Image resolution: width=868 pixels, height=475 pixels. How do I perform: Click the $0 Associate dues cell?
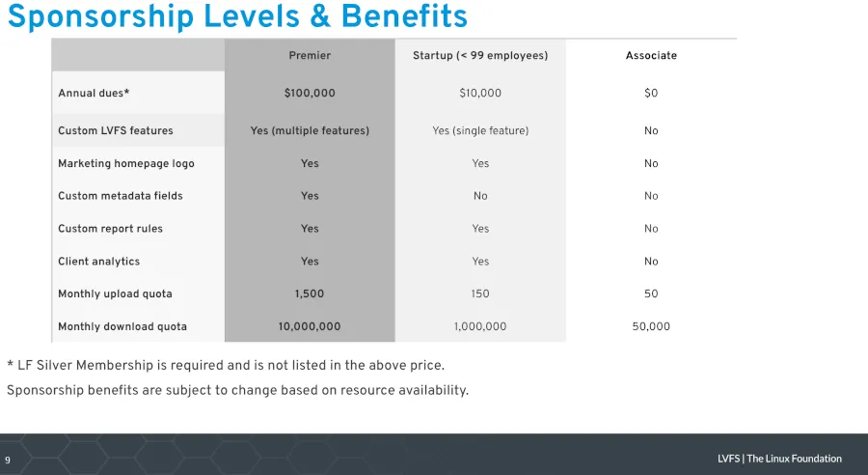click(651, 94)
